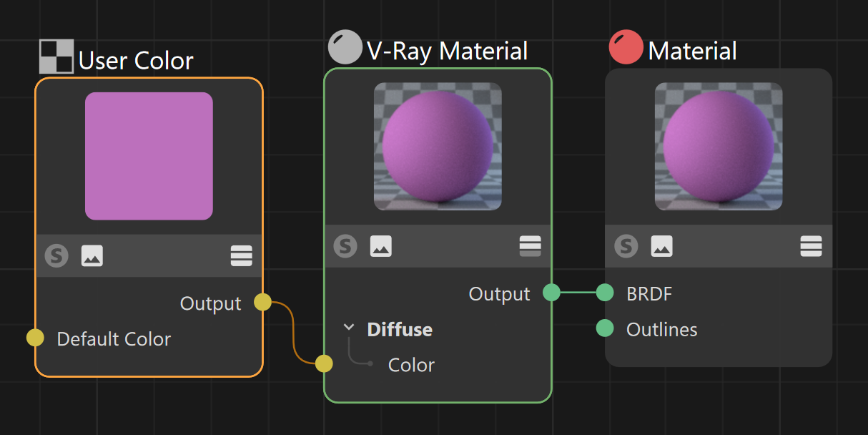Viewport: 868px width, 435px height.
Task: Click the V-Ray Material Output socket
Action: [551, 292]
